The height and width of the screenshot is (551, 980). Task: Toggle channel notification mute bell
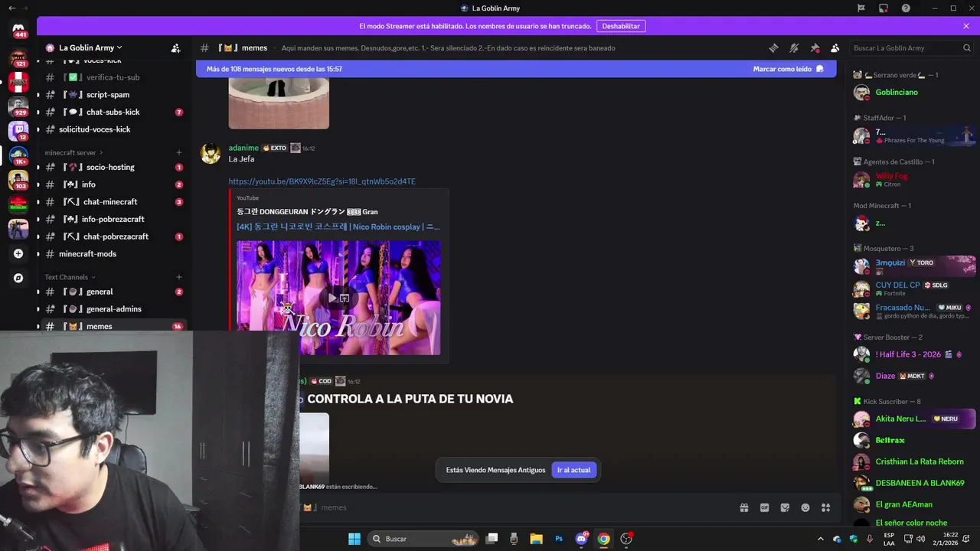(x=794, y=47)
